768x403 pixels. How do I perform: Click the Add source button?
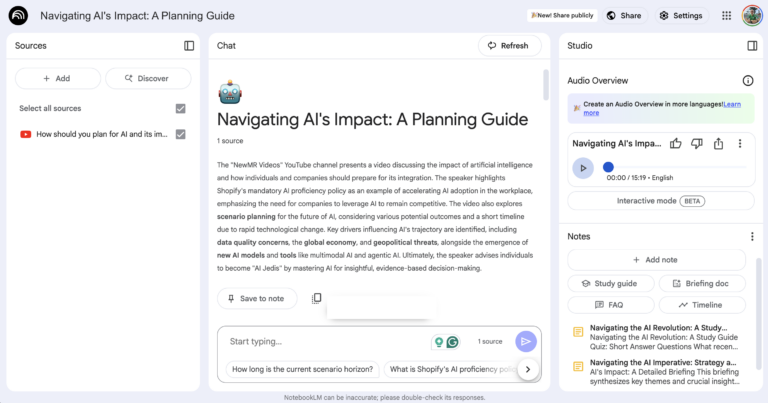pos(58,78)
